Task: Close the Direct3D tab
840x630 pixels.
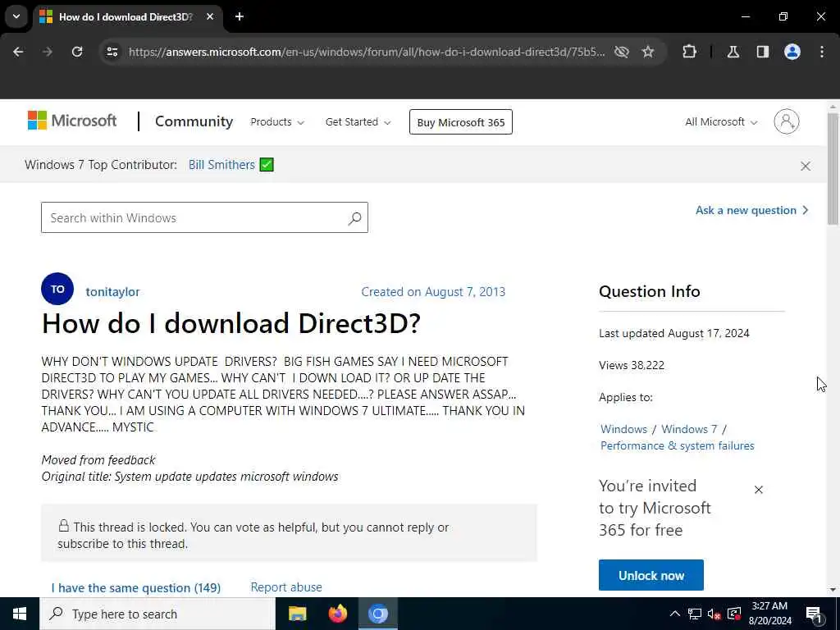Action: [210, 16]
